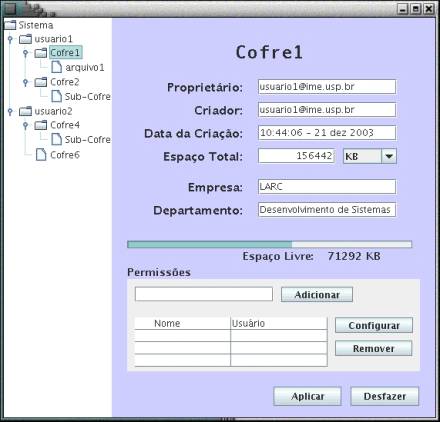Collapse the usuario1 tree node handle

point(10,39)
